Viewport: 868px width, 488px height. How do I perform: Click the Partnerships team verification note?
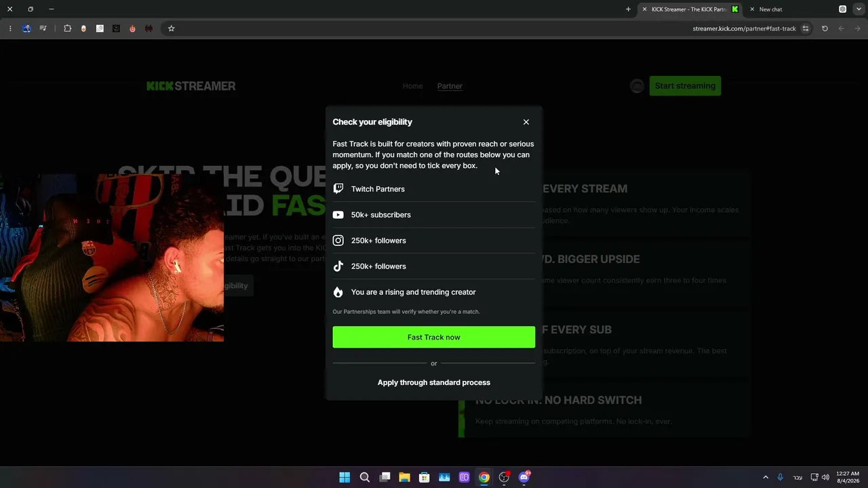coord(406,312)
